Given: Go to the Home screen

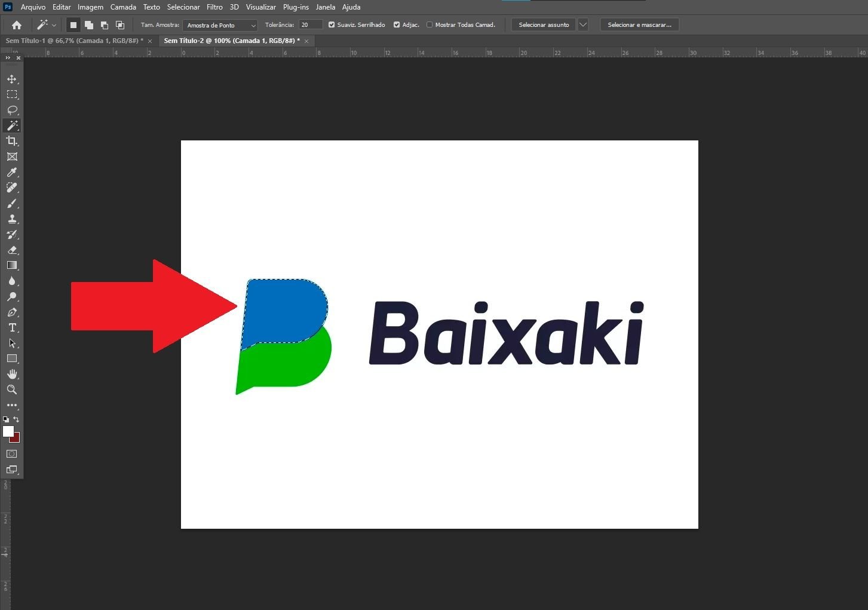Looking at the screenshot, I should click(17, 25).
